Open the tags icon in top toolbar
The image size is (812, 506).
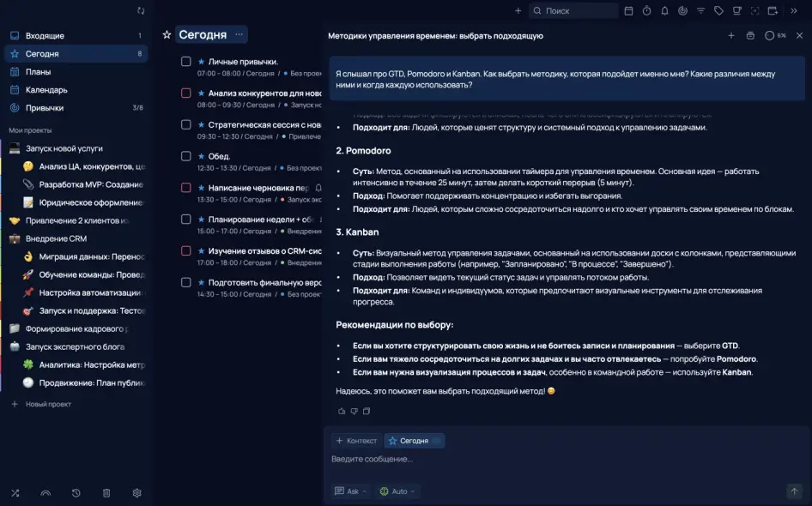point(718,11)
